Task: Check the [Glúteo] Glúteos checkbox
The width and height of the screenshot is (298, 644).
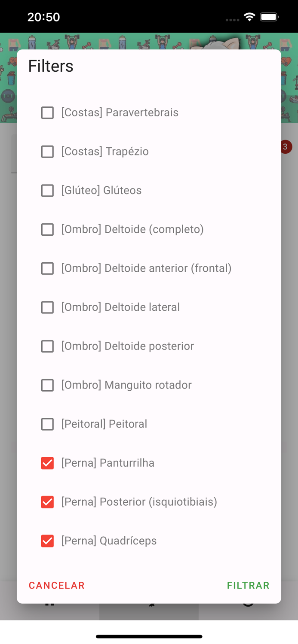Action: pos(47,191)
